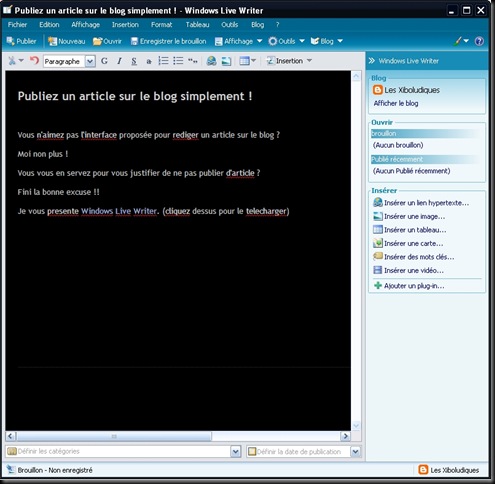495x484 pixels.
Task: Apply blockquote formatting icon
Action: point(193,61)
